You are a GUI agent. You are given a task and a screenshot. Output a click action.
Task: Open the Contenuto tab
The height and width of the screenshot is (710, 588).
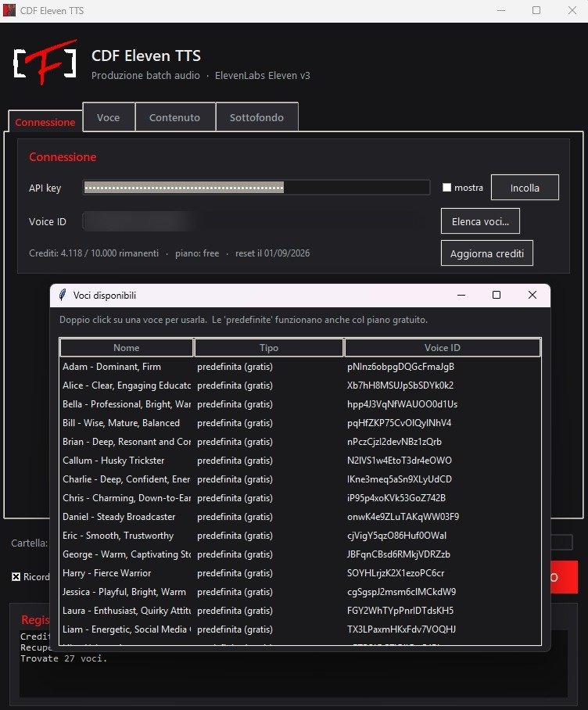pyautogui.click(x=174, y=118)
